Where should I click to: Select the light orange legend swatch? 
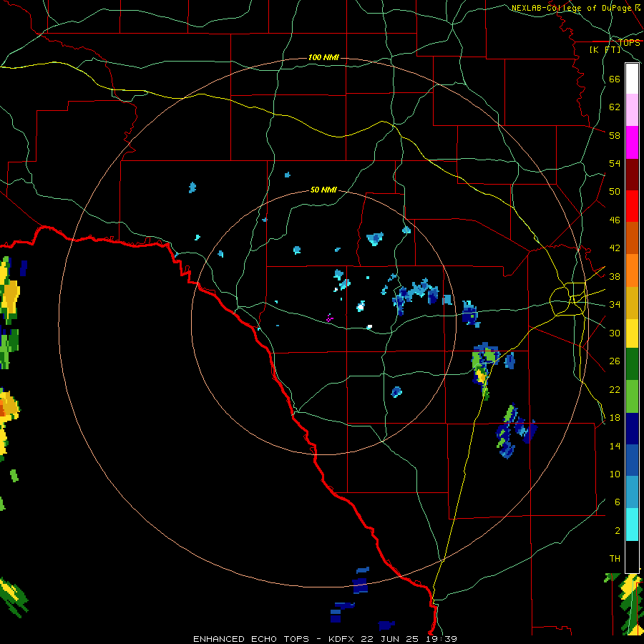pos(632,270)
